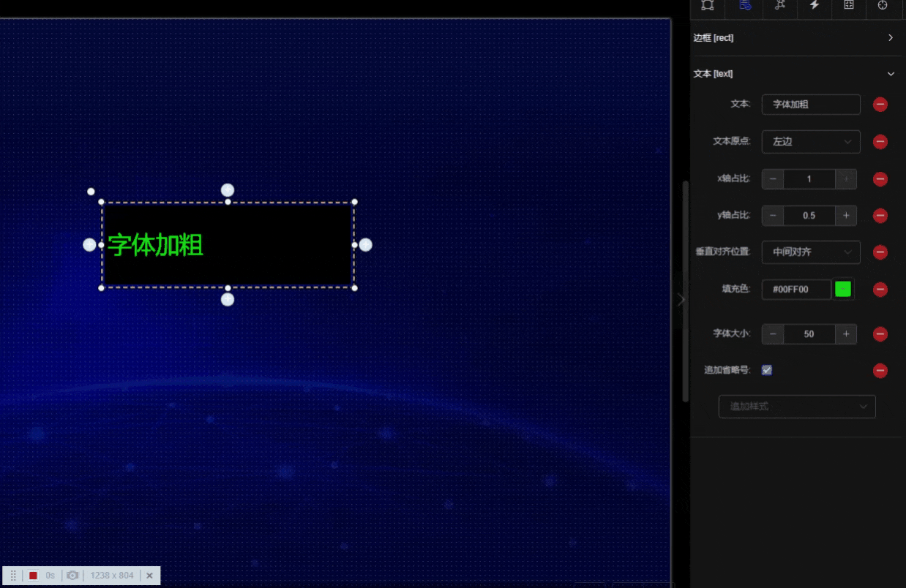This screenshot has width=906, height=588.
Task: Click the bottom round connection anchor
Action: 228,299
